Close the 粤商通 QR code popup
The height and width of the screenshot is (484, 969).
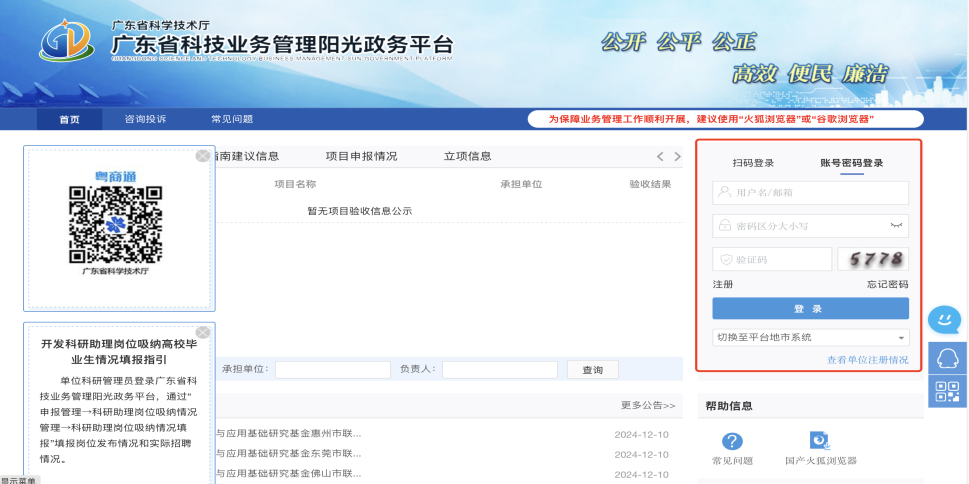coord(203,156)
